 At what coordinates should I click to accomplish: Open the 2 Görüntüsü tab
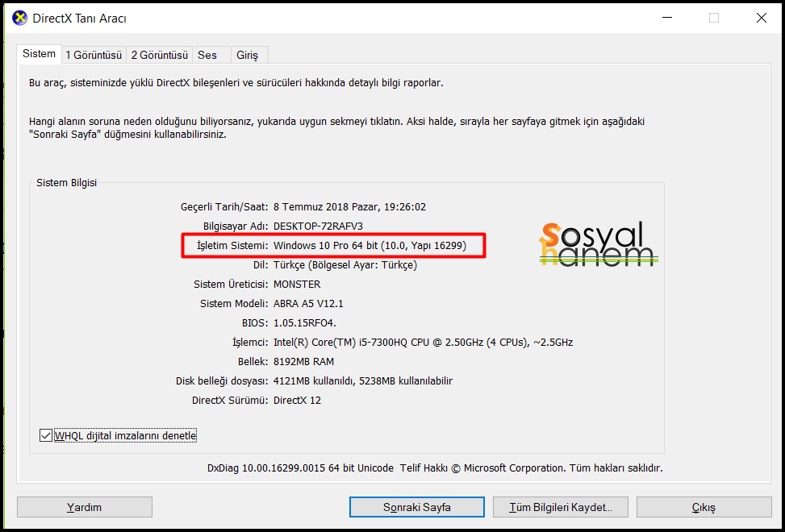pyautogui.click(x=159, y=55)
